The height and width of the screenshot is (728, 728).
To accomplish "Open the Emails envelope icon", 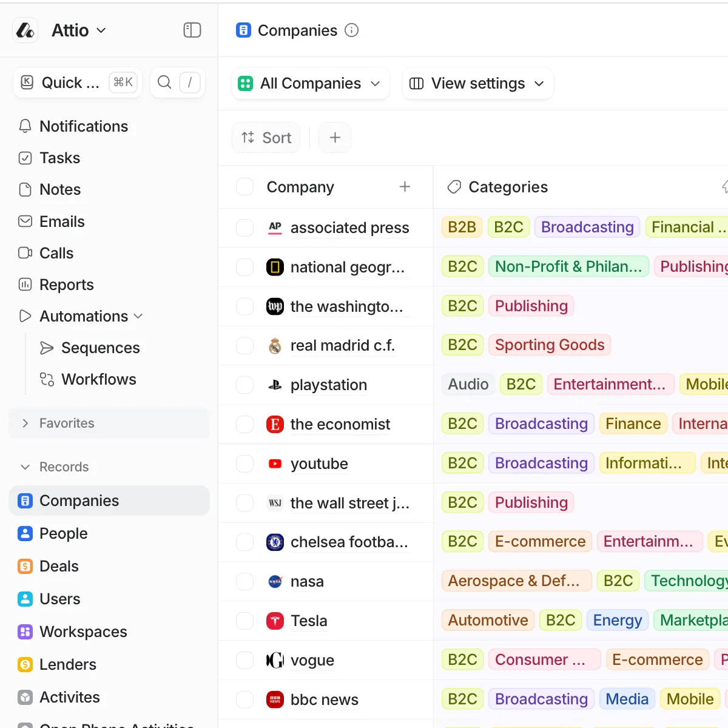I will [25, 221].
